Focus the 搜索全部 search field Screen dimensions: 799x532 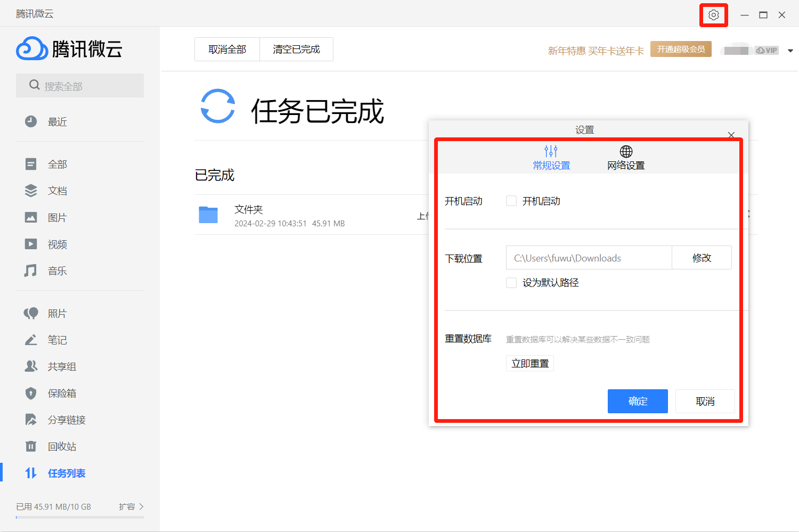click(80, 85)
